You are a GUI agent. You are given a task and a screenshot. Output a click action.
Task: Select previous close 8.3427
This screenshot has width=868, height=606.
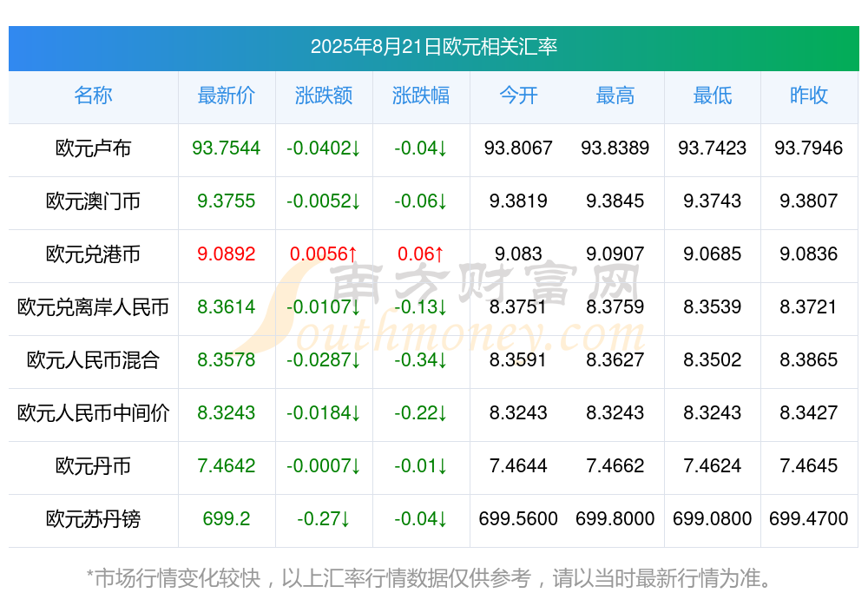tap(809, 412)
